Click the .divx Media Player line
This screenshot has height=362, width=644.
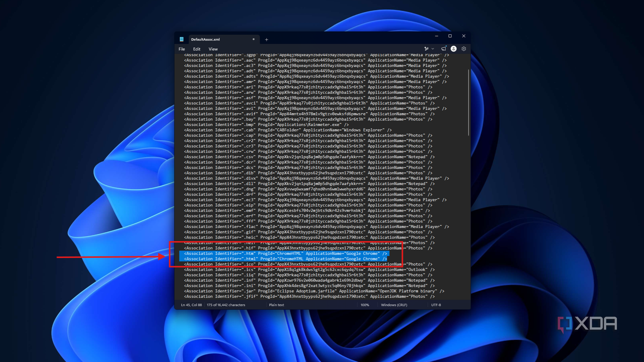[316, 178]
